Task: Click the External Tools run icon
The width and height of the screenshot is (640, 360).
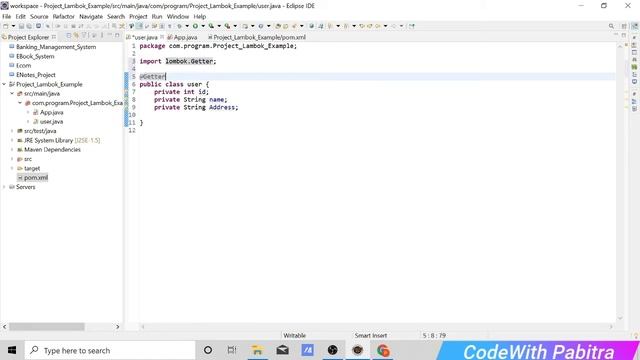Action: (x=227, y=26)
